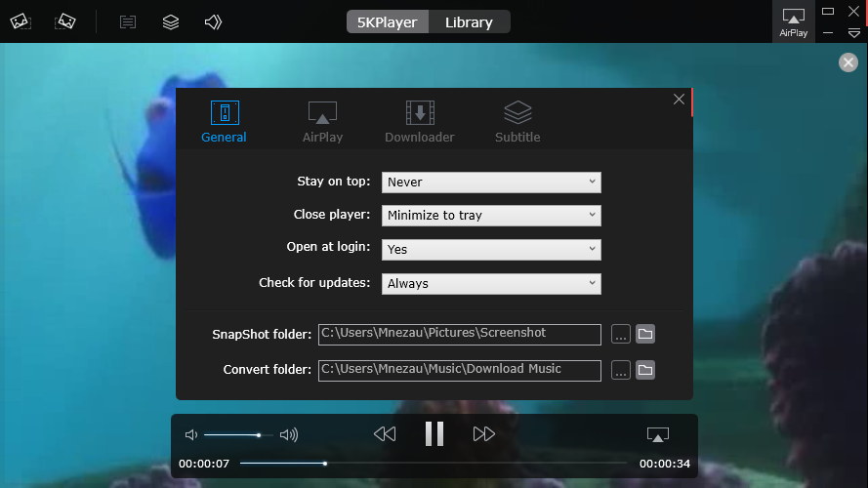Open the playlist icon in top toolbar

click(128, 21)
